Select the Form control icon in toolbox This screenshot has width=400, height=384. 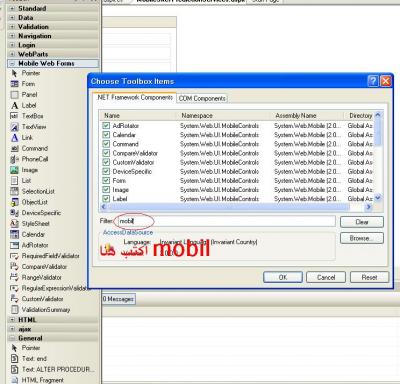tap(14, 84)
